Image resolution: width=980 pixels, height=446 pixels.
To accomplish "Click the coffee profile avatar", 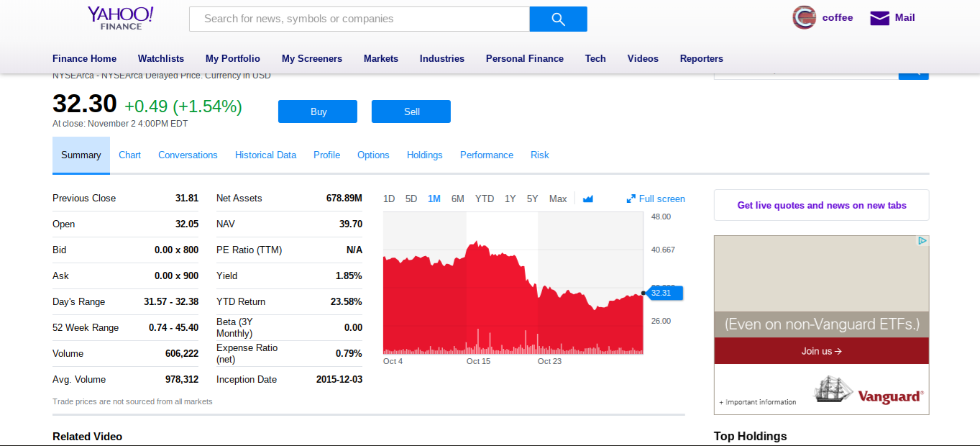I will (x=804, y=18).
